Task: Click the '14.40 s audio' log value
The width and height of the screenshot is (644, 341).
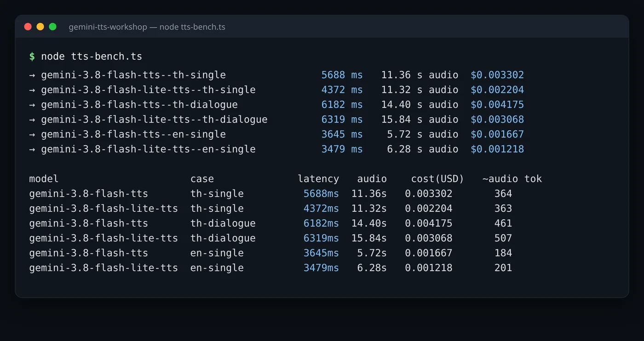Action: tap(420, 104)
